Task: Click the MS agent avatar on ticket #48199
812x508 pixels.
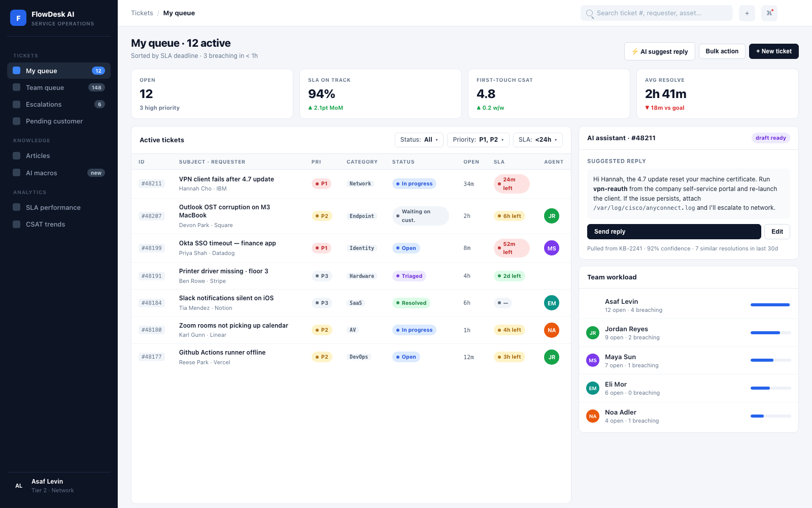Action: (x=552, y=248)
